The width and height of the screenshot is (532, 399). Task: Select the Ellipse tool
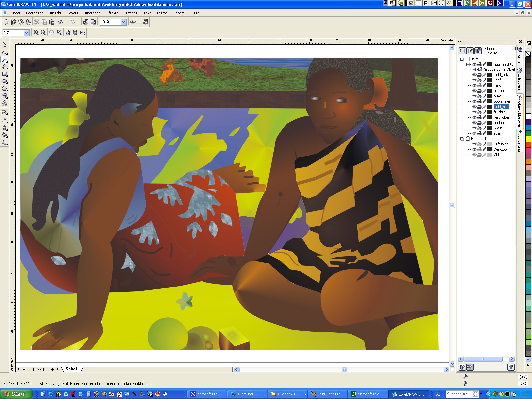pyautogui.click(x=4, y=81)
